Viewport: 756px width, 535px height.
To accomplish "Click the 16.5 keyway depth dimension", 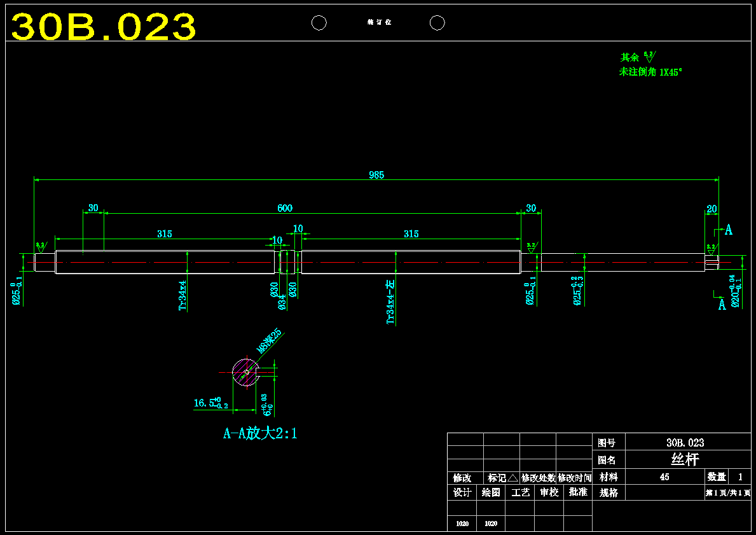I will pos(210,402).
